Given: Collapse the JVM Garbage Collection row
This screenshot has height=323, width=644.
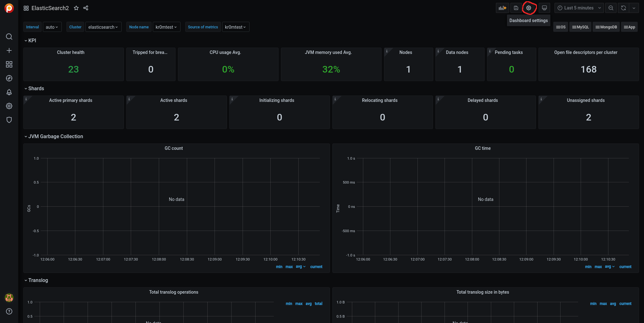Looking at the screenshot, I should [54, 136].
